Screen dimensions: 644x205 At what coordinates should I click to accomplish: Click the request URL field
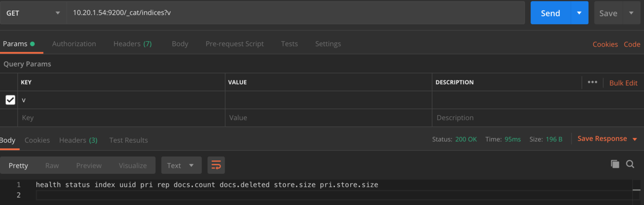297,14
